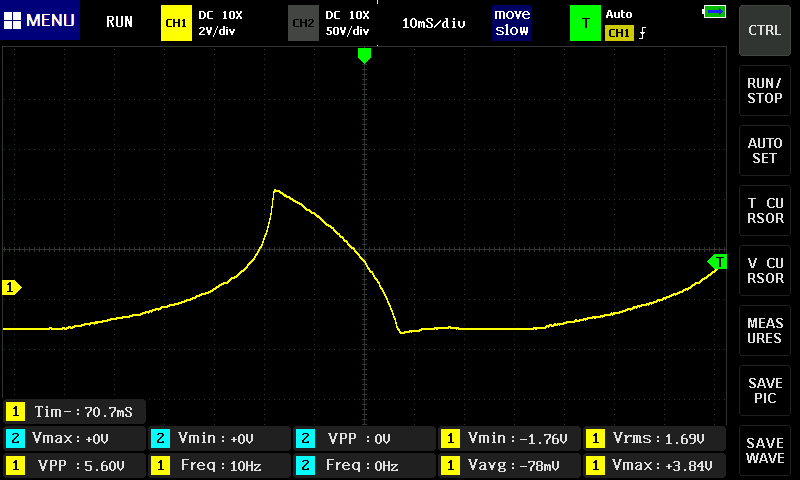The height and width of the screenshot is (480, 800).
Task: Click the green trigger position marker at top
Action: point(364,56)
